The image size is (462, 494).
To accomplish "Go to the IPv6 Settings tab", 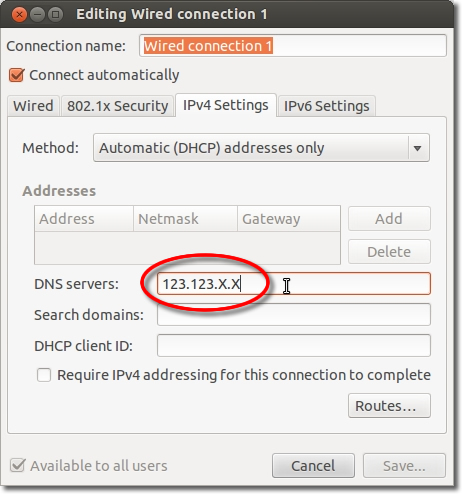I will (327, 106).
